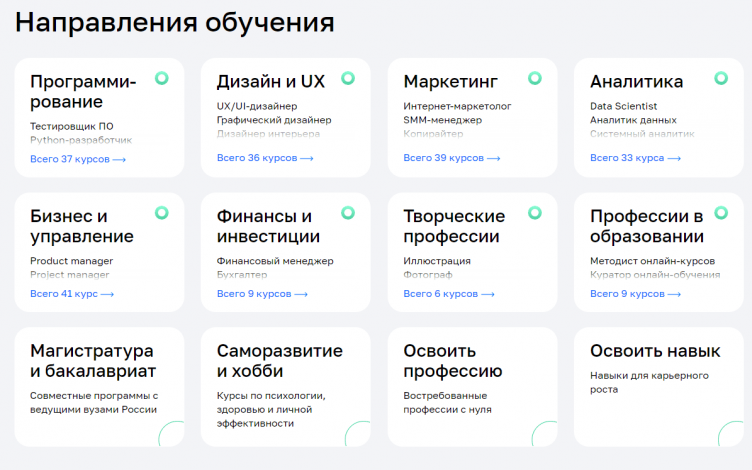
Task: Select the 'Программирование' card heading
Action: 83,92
